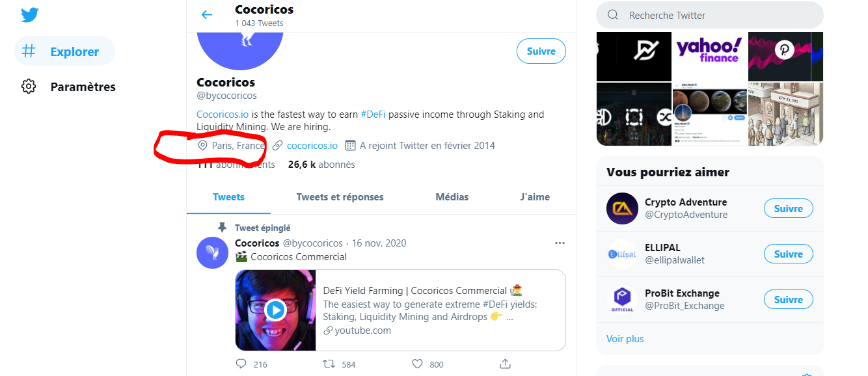Visit the cocoricos.io profile link
868x376 pixels.
pyautogui.click(x=311, y=145)
